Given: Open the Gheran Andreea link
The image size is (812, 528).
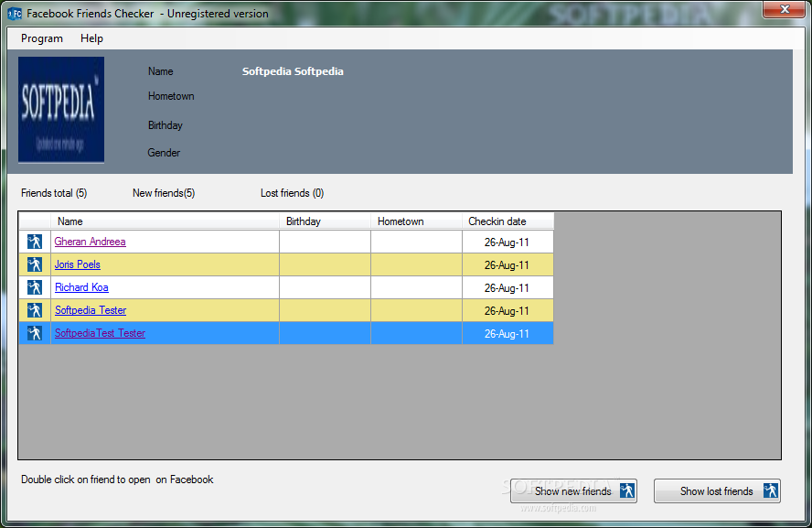Looking at the screenshot, I should pos(91,242).
